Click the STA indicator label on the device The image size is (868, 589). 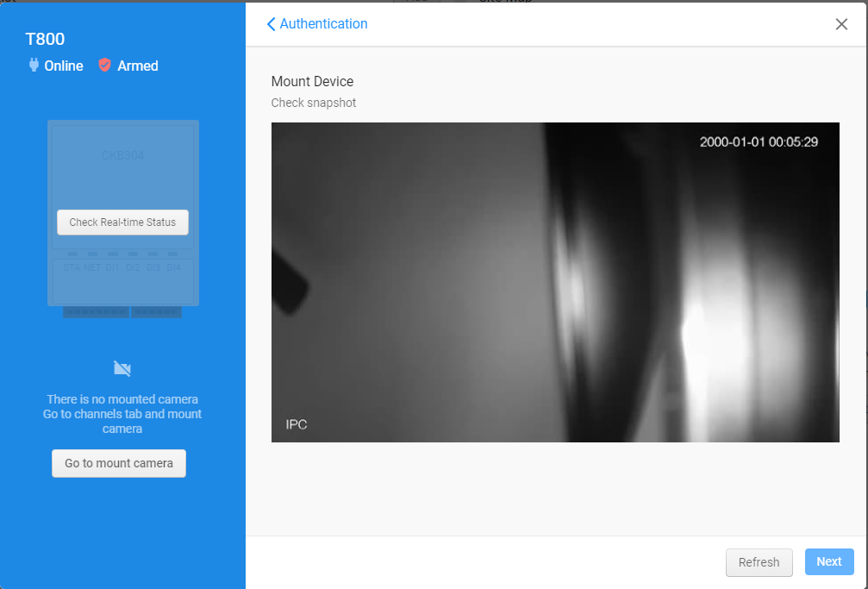72,267
